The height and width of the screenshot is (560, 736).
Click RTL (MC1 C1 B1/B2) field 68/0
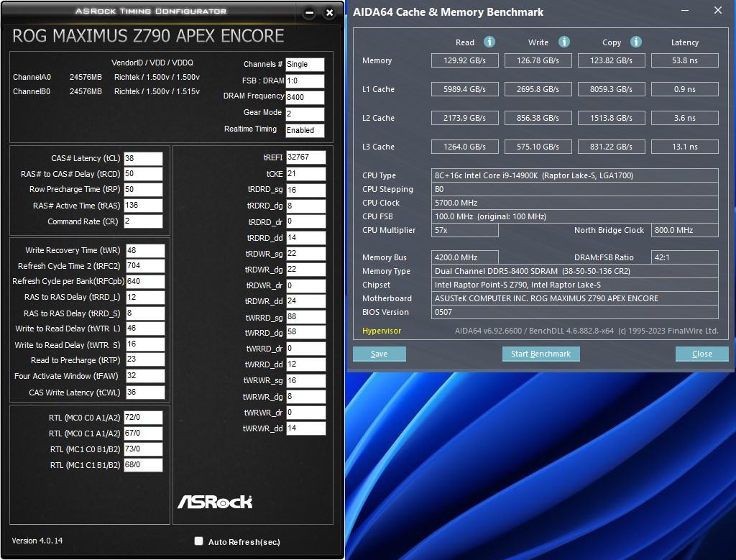[x=143, y=464]
